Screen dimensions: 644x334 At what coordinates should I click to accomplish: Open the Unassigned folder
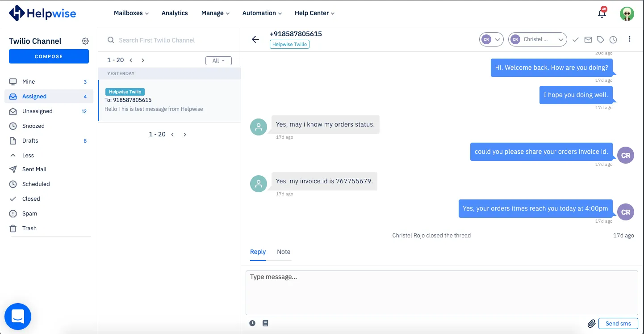pyautogui.click(x=49, y=111)
